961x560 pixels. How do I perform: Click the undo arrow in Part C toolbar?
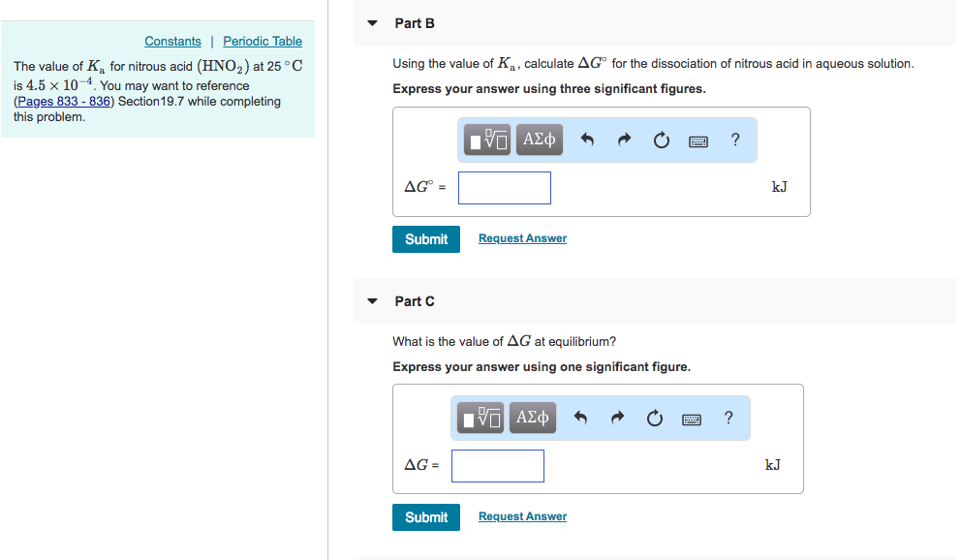[x=579, y=417]
